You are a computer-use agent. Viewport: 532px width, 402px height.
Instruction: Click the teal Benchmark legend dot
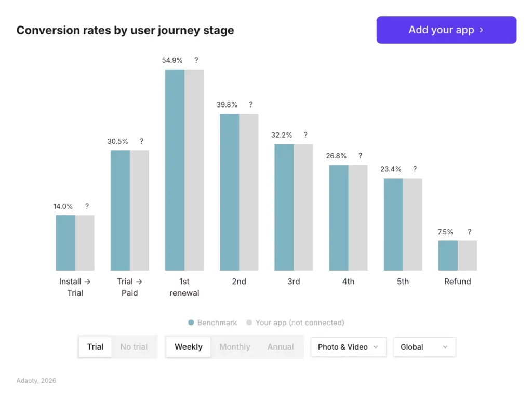pos(191,323)
